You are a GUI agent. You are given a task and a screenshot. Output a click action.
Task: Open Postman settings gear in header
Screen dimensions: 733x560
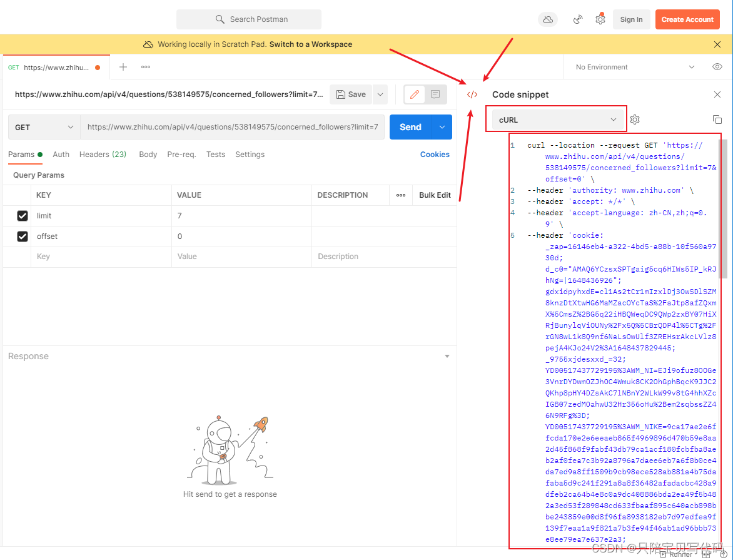600,19
